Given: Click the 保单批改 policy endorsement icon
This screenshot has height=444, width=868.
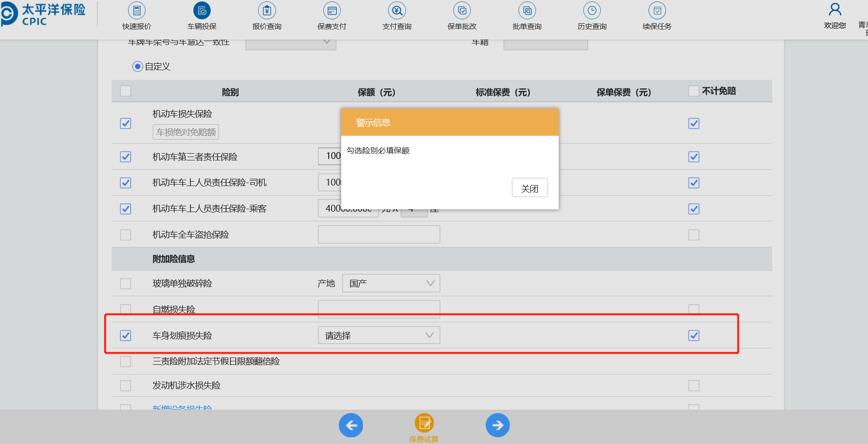Looking at the screenshot, I should coord(462,11).
